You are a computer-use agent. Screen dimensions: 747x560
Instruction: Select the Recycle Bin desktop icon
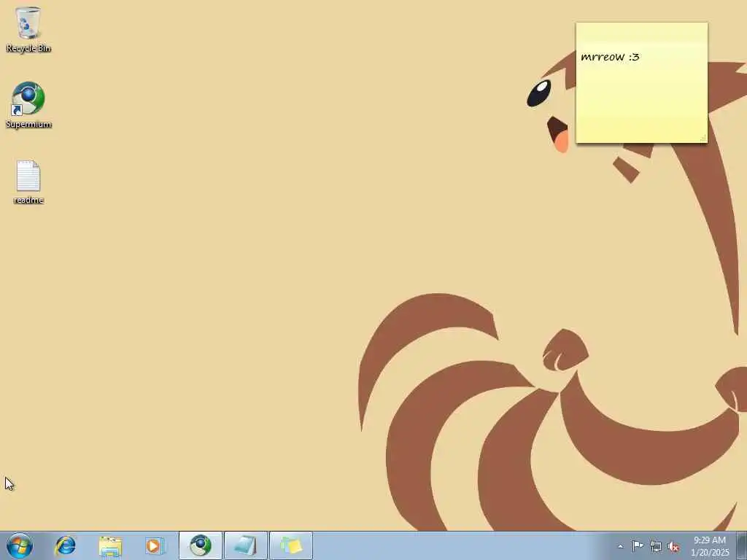[28, 29]
